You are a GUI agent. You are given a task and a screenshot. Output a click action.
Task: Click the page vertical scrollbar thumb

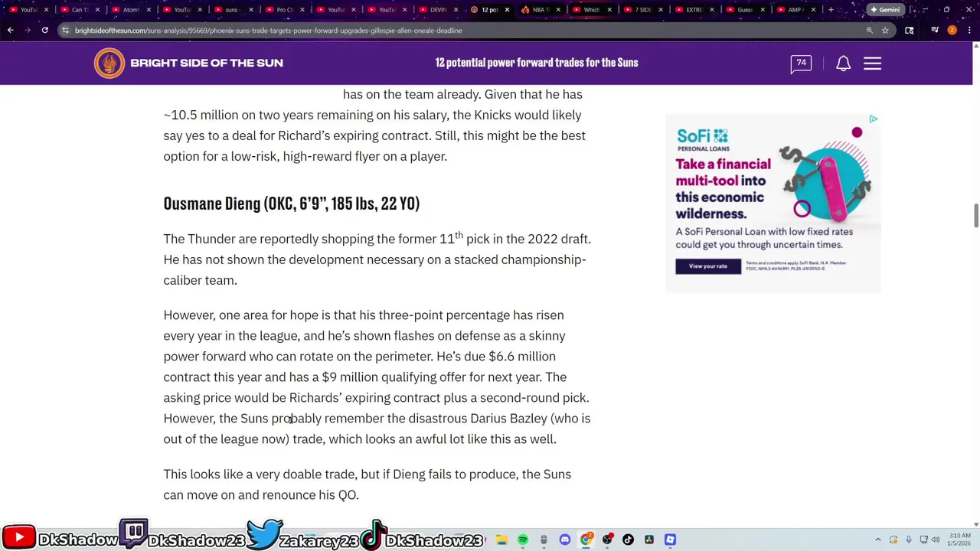pyautogui.click(x=975, y=215)
